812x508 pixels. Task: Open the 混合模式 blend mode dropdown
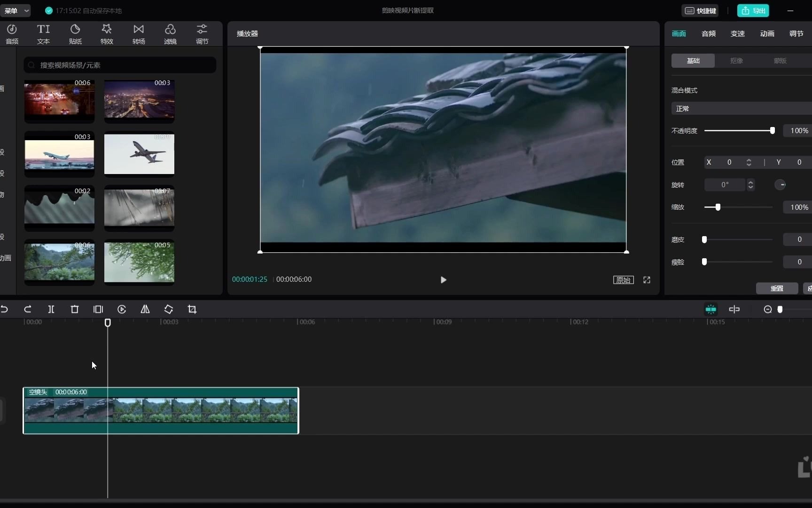[x=742, y=109]
